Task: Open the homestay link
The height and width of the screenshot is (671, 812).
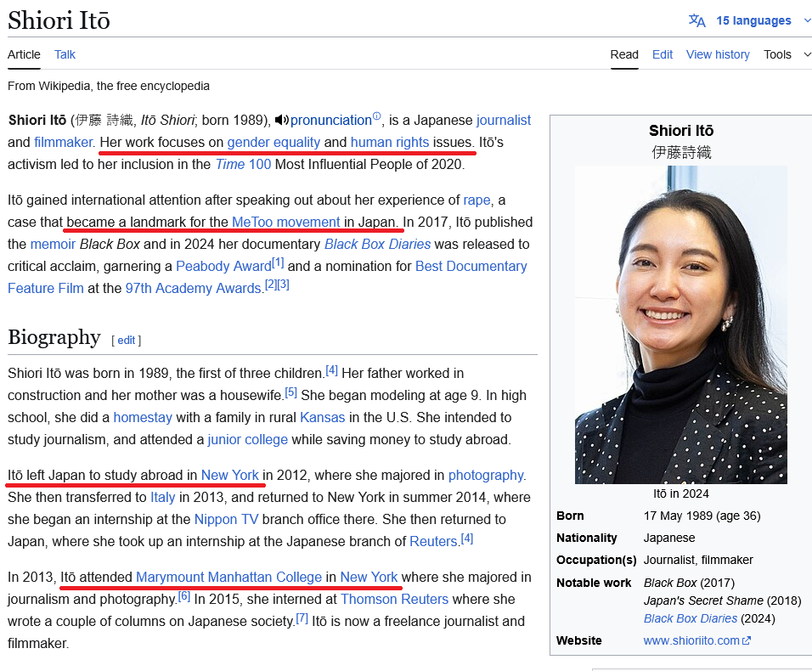Action: [x=143, y=418]
